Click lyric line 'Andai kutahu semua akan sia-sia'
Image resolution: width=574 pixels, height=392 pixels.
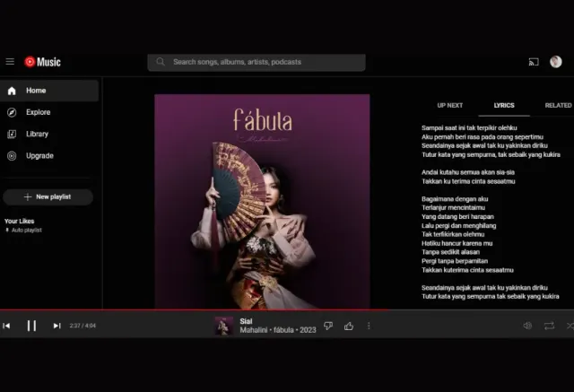[468, 172]
